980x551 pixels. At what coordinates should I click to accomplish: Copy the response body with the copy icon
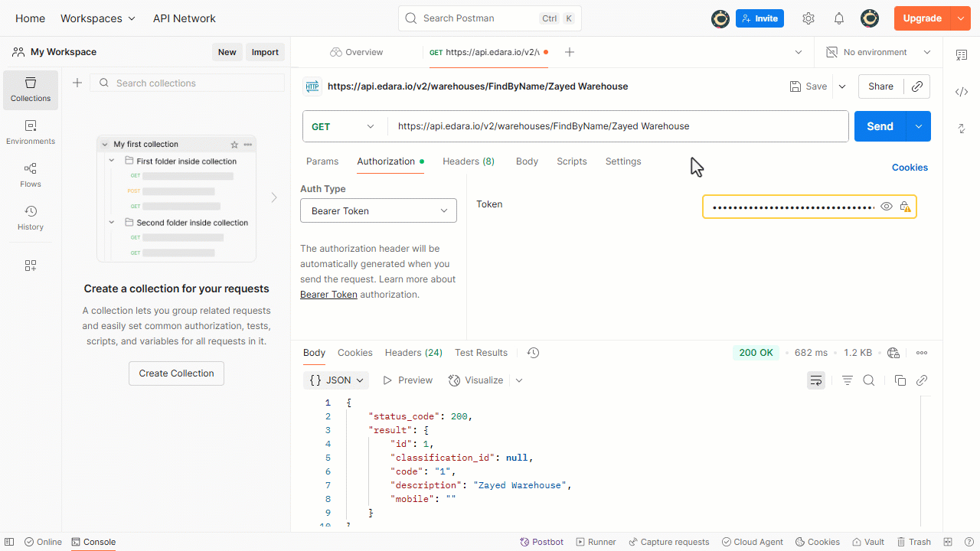pyautogui.click(x=900, y=380)
